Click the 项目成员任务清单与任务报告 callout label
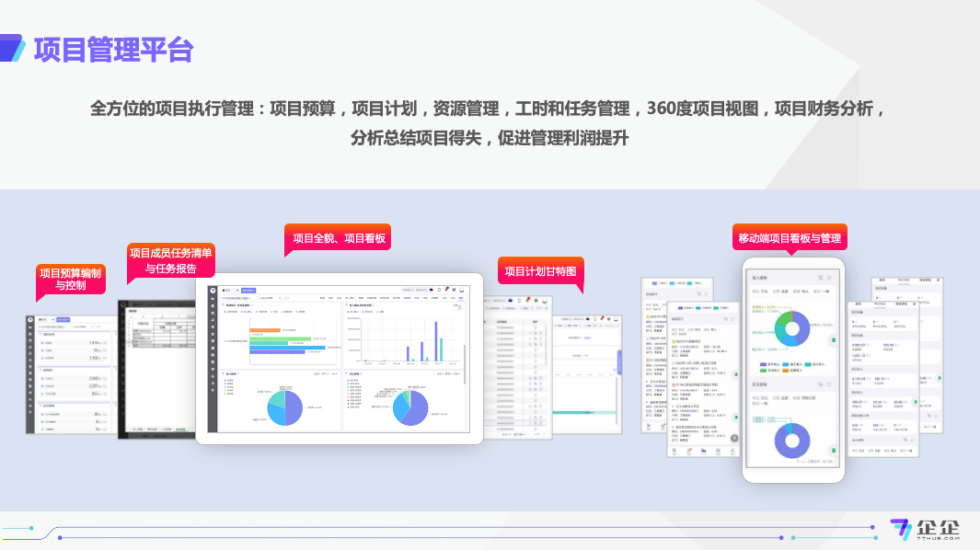This screenshot has height=550, width=980. pos(170,260)
